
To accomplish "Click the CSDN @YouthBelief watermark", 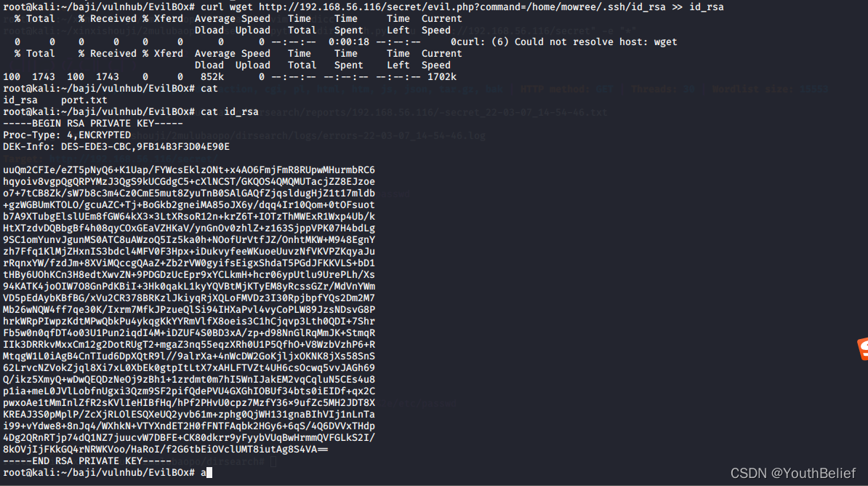I will [792, 473].
